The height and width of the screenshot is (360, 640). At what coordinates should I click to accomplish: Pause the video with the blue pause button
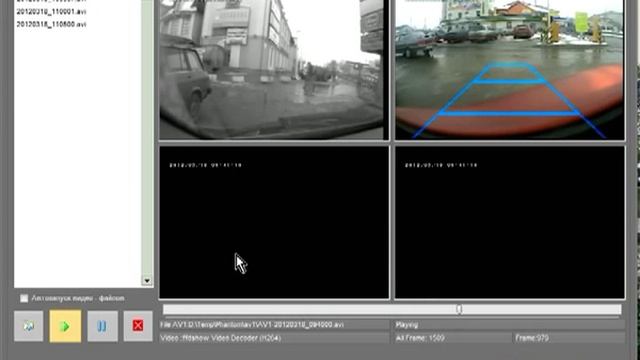coord(102,326)
